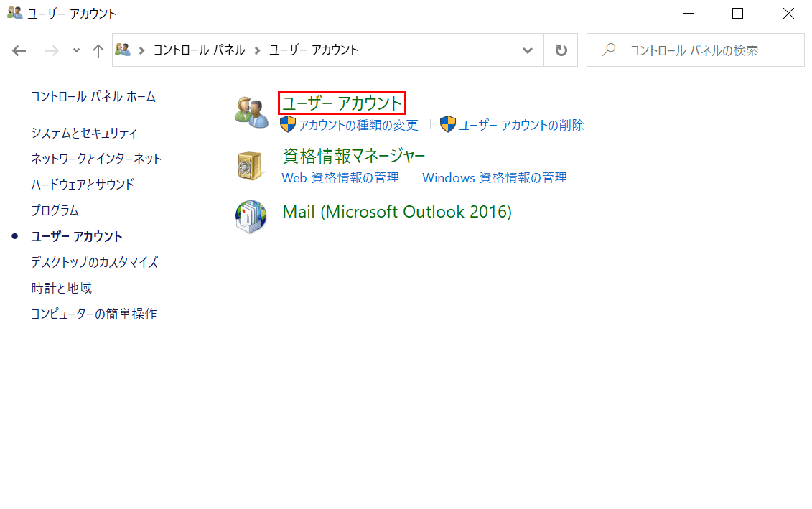This screenshot has width=812, height=509.
Task: Open Mail (Microsoft Outlook 2016) link
Action: tap(397, 212)
